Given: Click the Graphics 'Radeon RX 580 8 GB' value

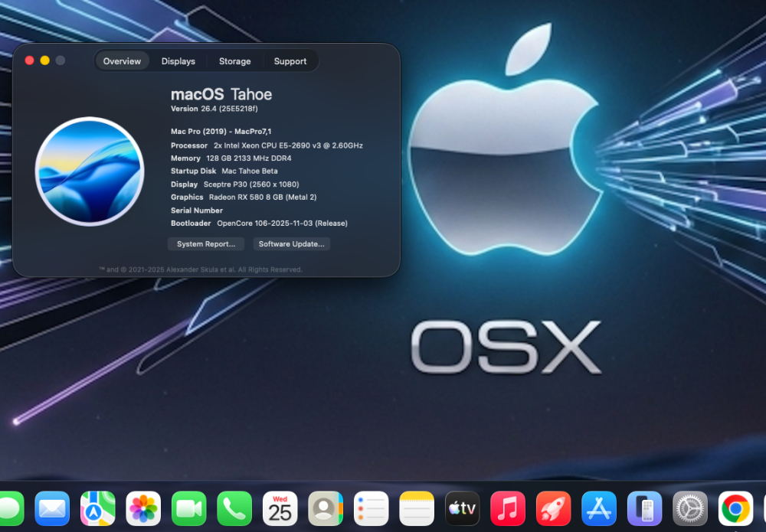Looking at the screenshot, I should tap(263, 197).
